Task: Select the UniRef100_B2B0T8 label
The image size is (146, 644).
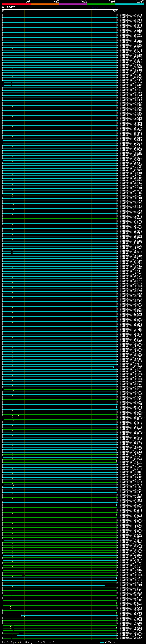Action: click(131, 37)
